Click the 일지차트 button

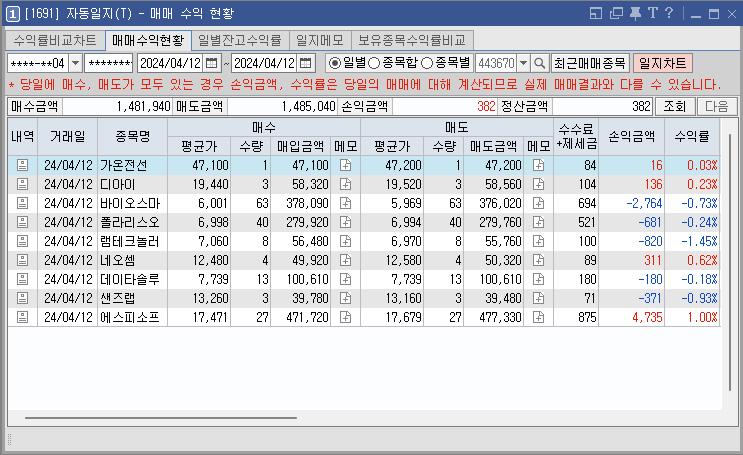pos(662,63)
